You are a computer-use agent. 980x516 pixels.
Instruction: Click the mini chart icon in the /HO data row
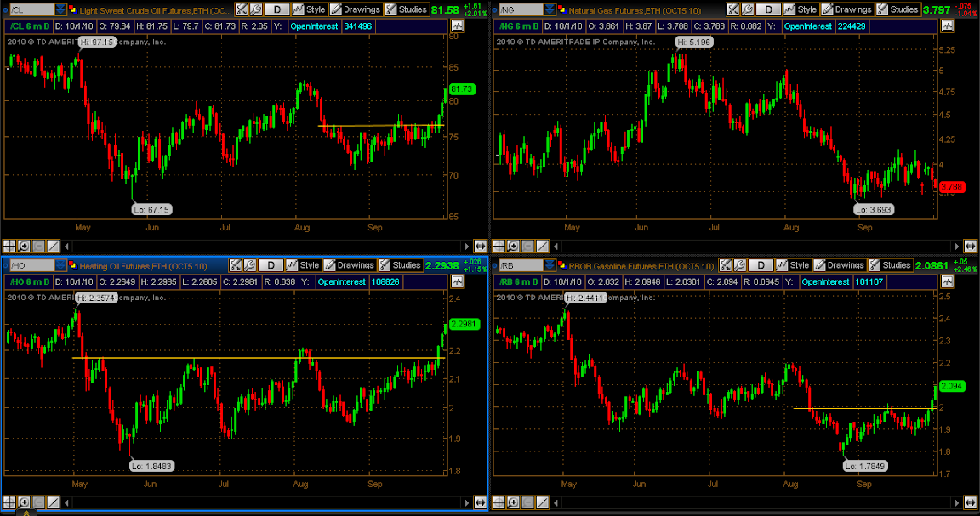pos(458,281)
